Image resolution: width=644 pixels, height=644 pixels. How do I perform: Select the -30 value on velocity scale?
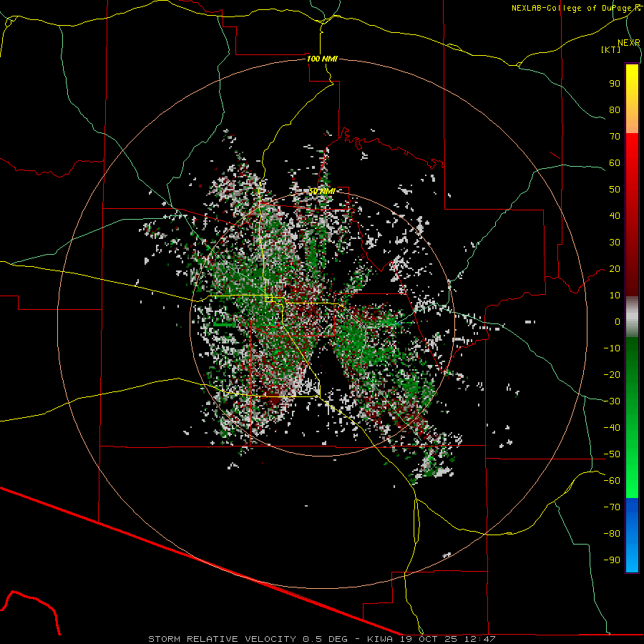612,401
